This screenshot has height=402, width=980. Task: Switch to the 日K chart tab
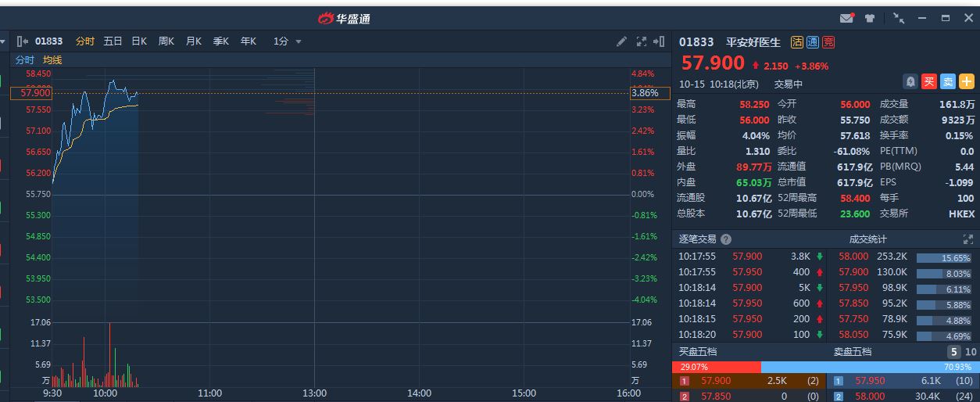click(x=140, y=41)
